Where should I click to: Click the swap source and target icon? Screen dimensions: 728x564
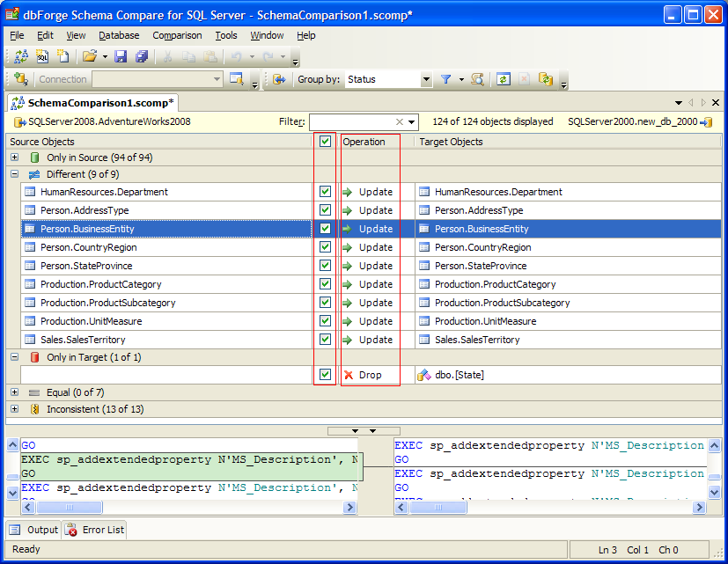click(279, 79)
